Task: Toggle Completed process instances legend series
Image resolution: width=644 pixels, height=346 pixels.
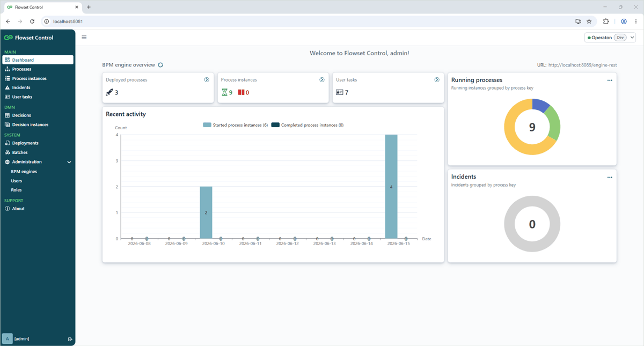Action: point(308,125)
